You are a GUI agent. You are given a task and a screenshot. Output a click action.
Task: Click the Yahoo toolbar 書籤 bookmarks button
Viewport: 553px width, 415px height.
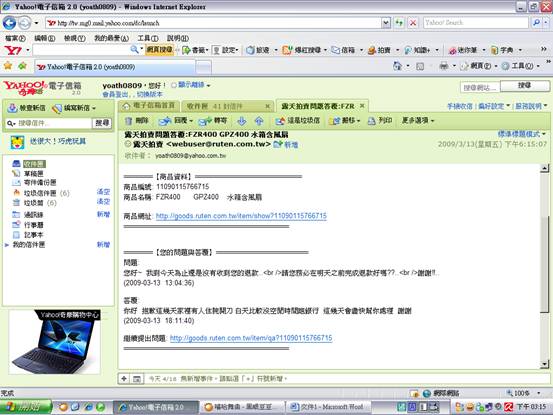(195, 50)
